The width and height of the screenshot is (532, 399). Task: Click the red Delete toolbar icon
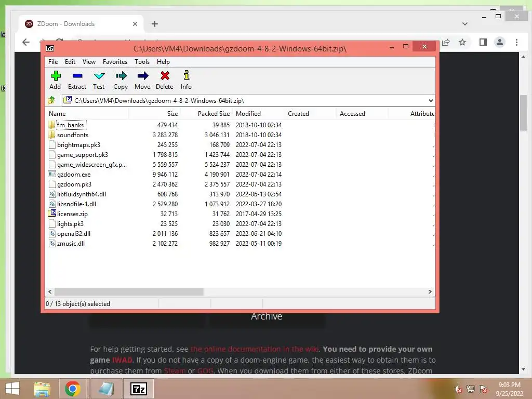[x=165, y=80]
